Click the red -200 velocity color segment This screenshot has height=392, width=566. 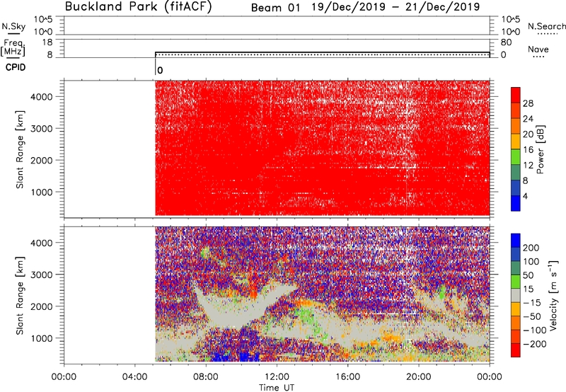coord(516,350)
